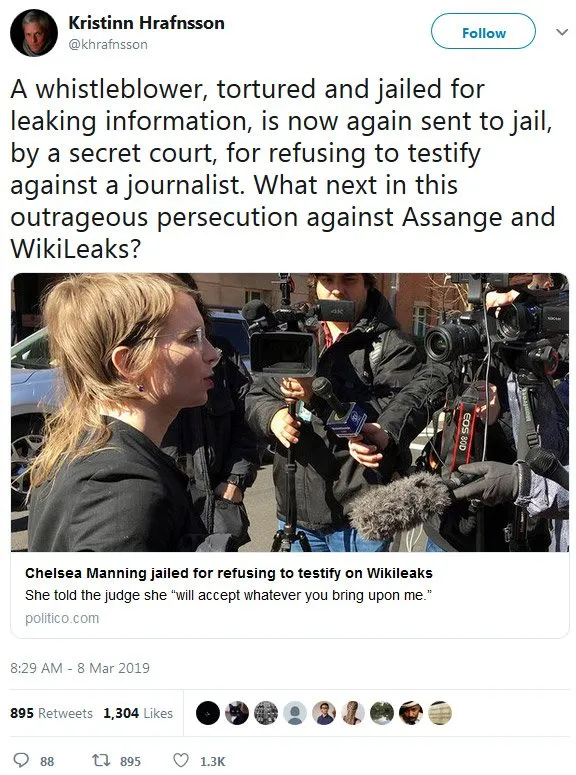View the 895 Retweets list

click(x=51, y=713)
